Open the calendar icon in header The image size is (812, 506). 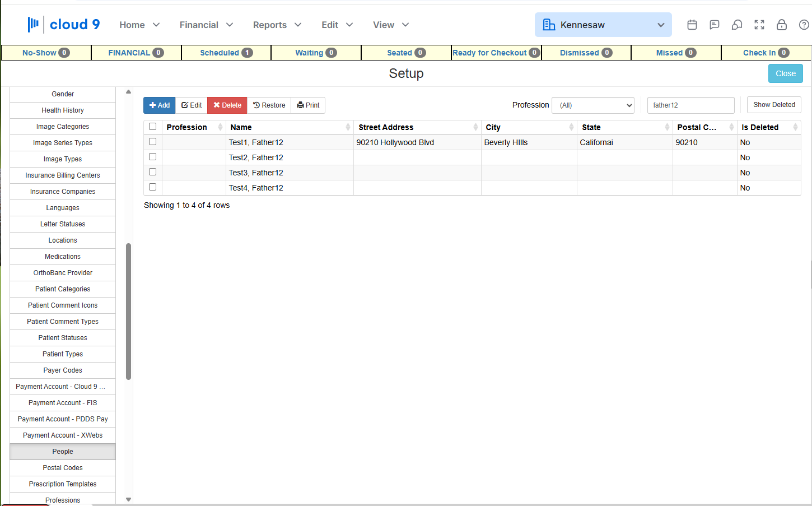[692, 25]
